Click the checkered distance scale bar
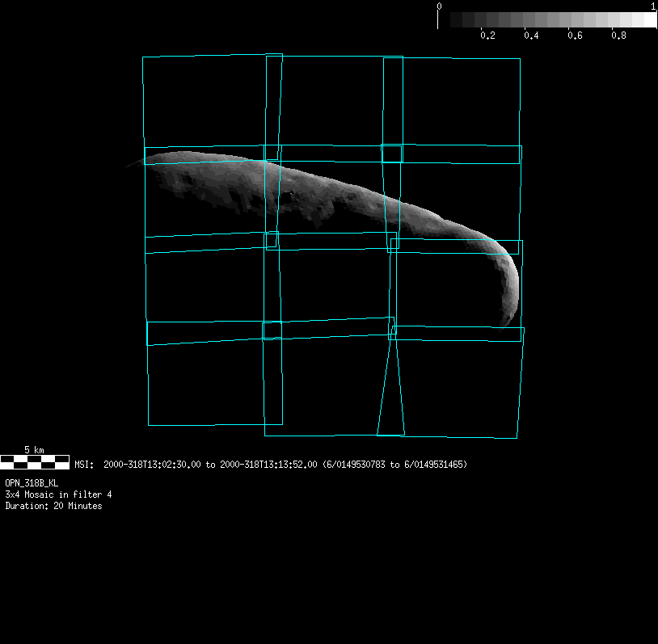 click(35, 462)
